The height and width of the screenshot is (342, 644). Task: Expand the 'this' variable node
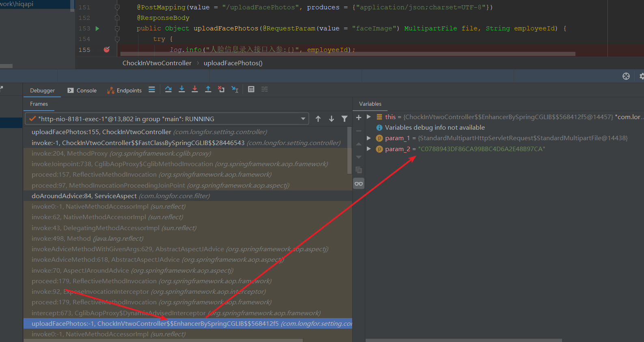(x=369, y=117)
